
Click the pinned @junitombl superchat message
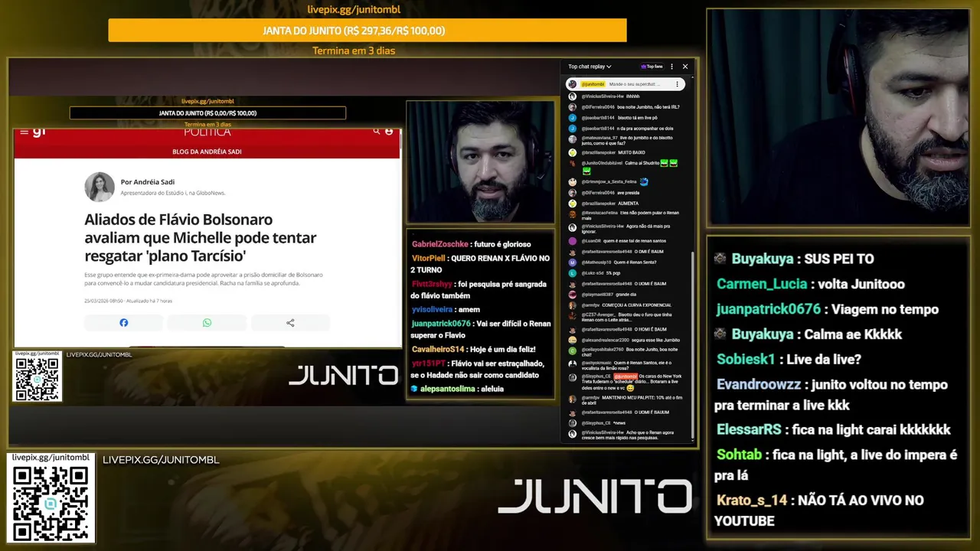[625, 84]
